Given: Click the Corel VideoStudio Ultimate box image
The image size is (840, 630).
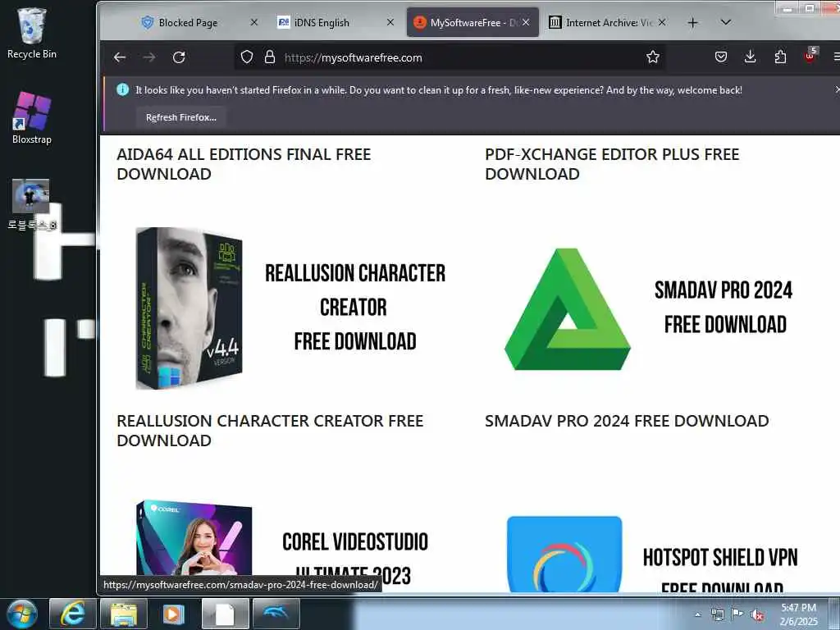Looking at the screenshot, I should click(194, 540).
